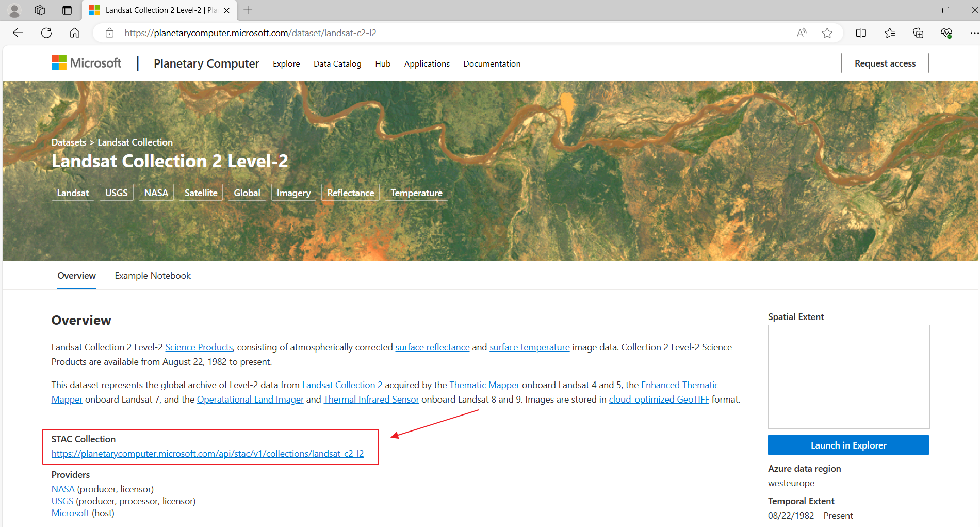This screenshot has width=980, height=527.
Task: Open the Documentation menu item
Action: coord(492,63)
